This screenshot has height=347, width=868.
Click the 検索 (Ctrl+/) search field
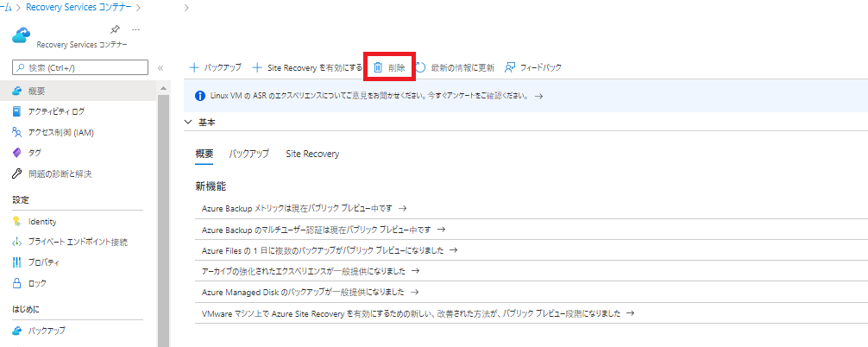80,67
